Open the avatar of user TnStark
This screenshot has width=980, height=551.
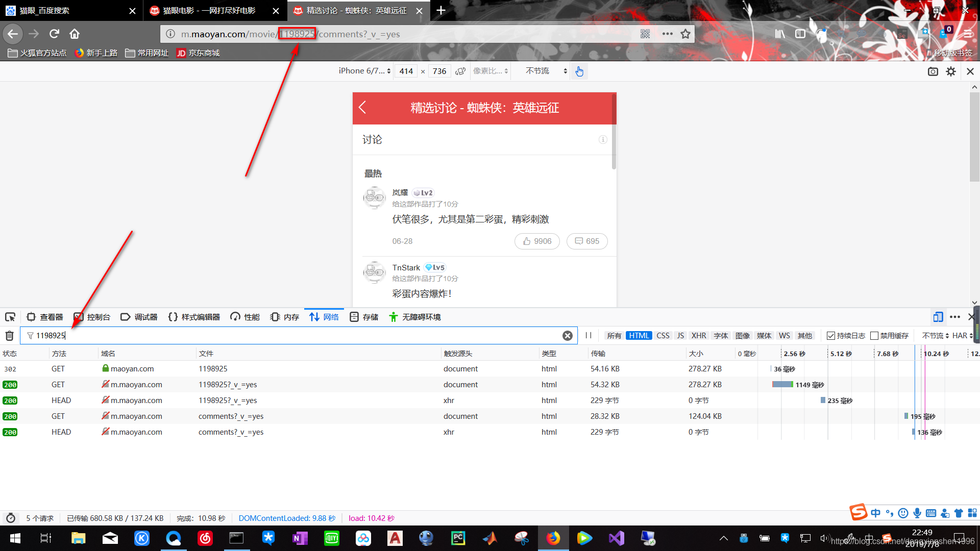point(374,272)
